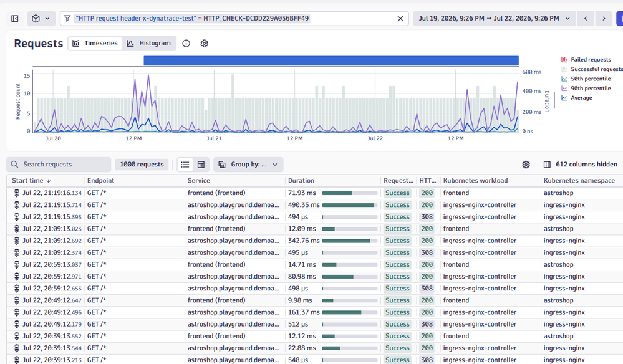Click the Search requests field

coord(59,165)
